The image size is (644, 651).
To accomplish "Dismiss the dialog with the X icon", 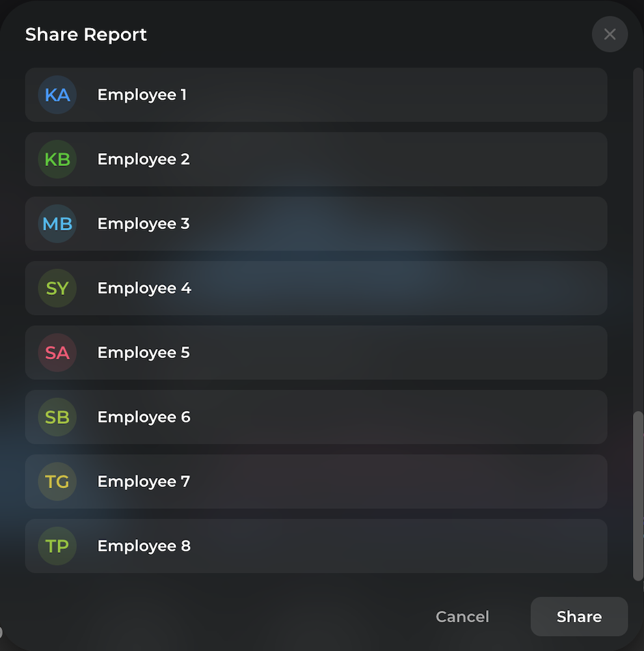I will tap(610, 34).
